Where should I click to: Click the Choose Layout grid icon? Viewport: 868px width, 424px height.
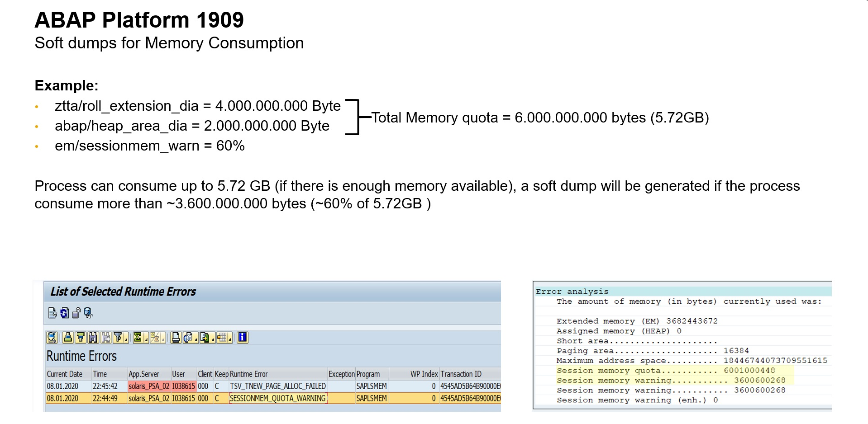[x=222, y=338]
